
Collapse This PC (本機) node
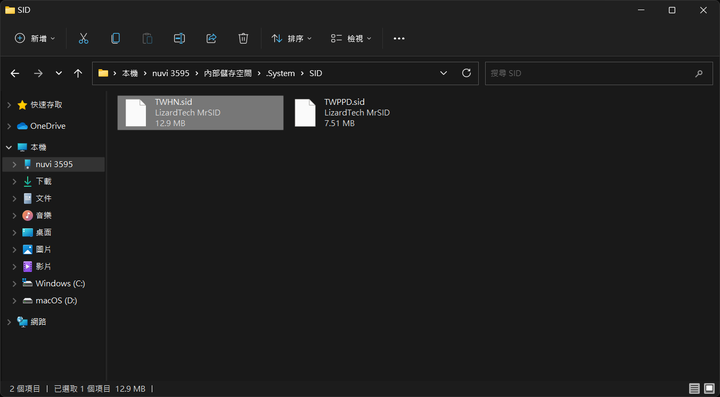click(x=9, y=147)
